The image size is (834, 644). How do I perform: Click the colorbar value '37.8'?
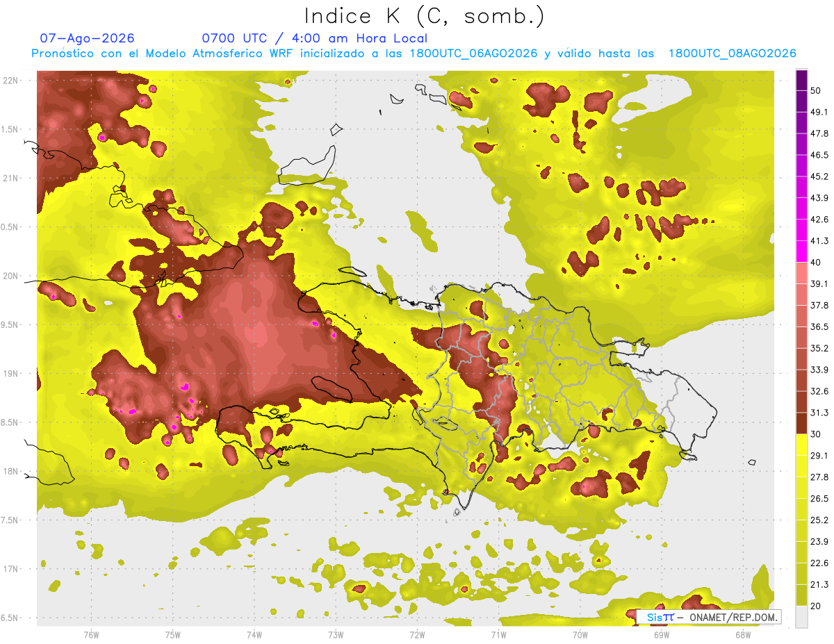coord(819,305)
